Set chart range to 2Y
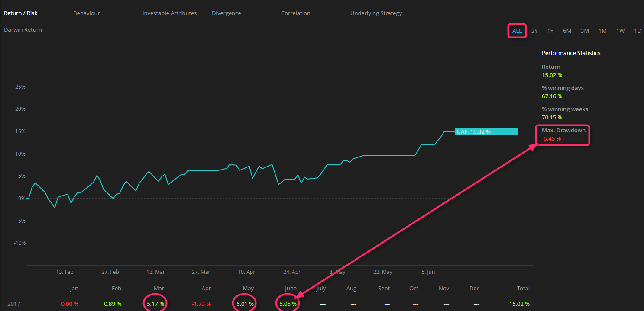Image resolution: width=644 pixels, height=311 pixels. 534,31
